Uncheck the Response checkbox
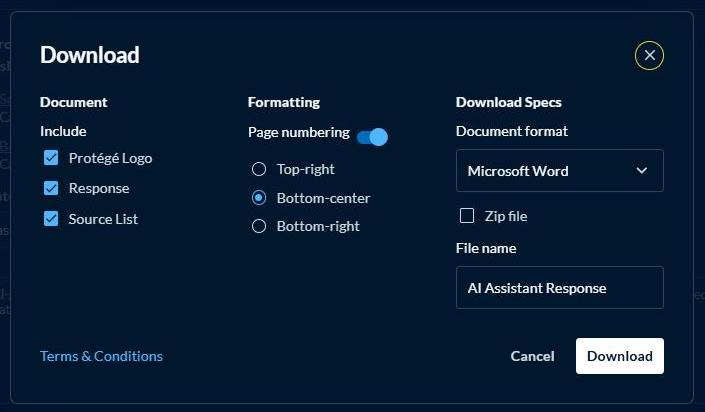The width and height of the screenshot is (705, 412). (x=51, y=188)
